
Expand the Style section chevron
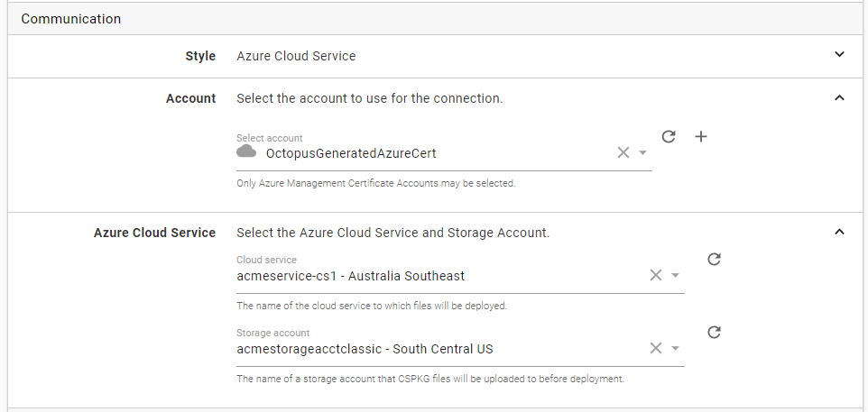[x=839, y=55]
